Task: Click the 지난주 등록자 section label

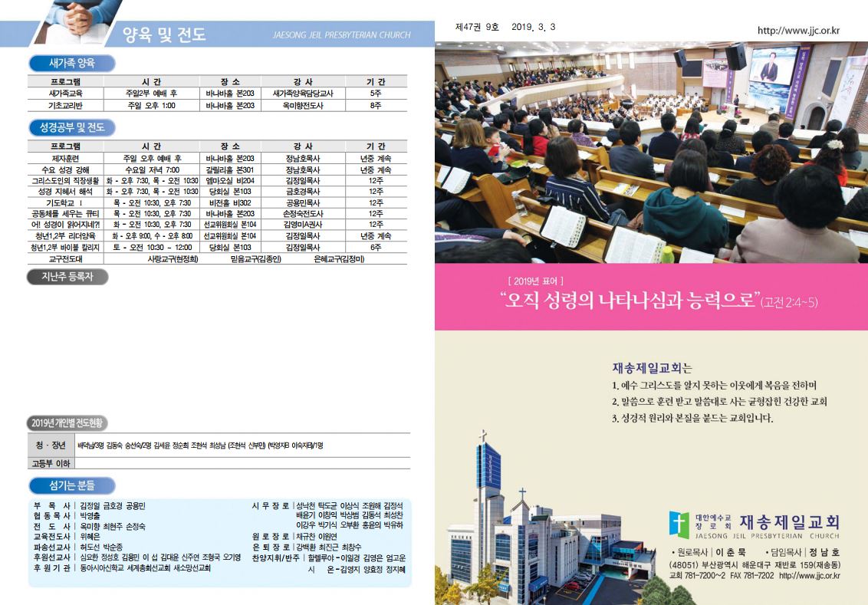Action: [67, 277]
